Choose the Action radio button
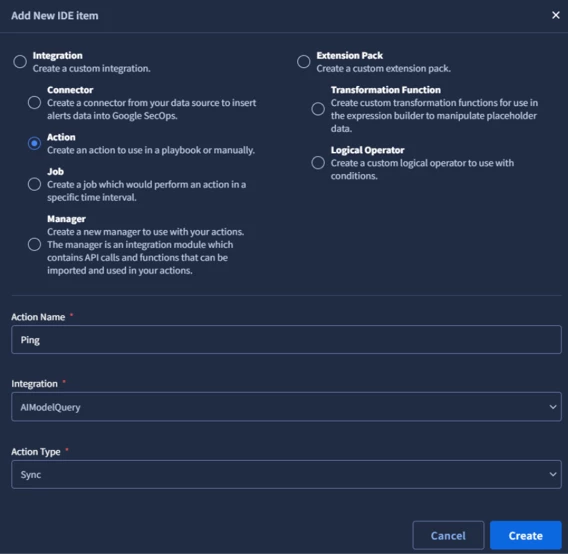568x554 pixels. point(34,143)
